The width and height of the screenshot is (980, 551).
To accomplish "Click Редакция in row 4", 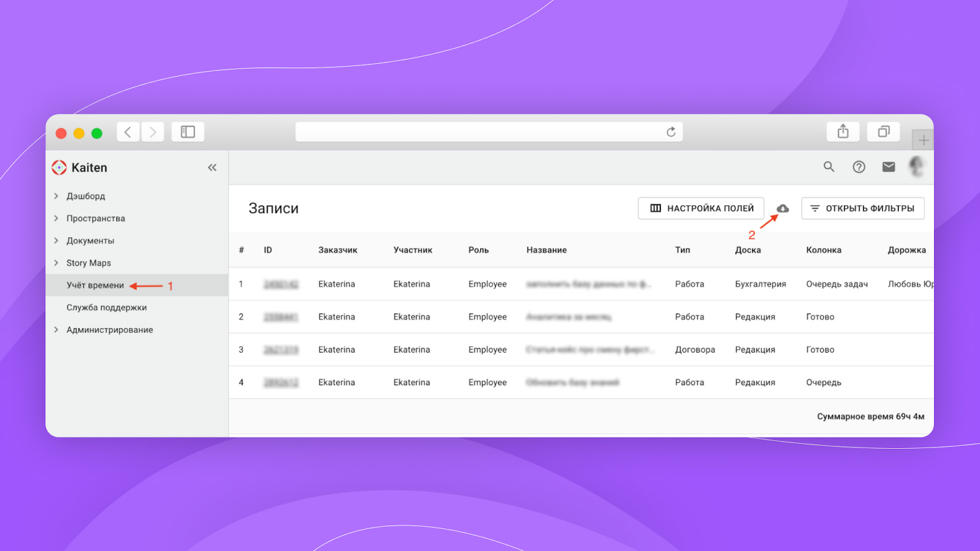I will click(755, 382).
